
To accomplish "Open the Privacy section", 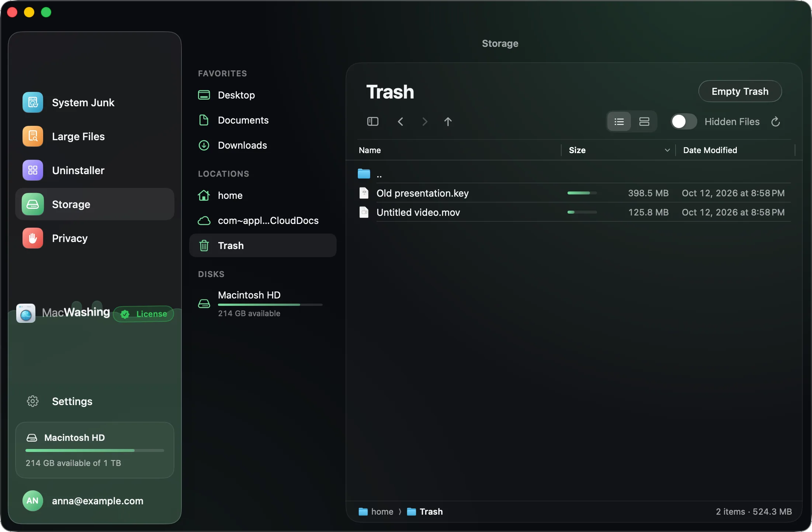I will (70, 238).
